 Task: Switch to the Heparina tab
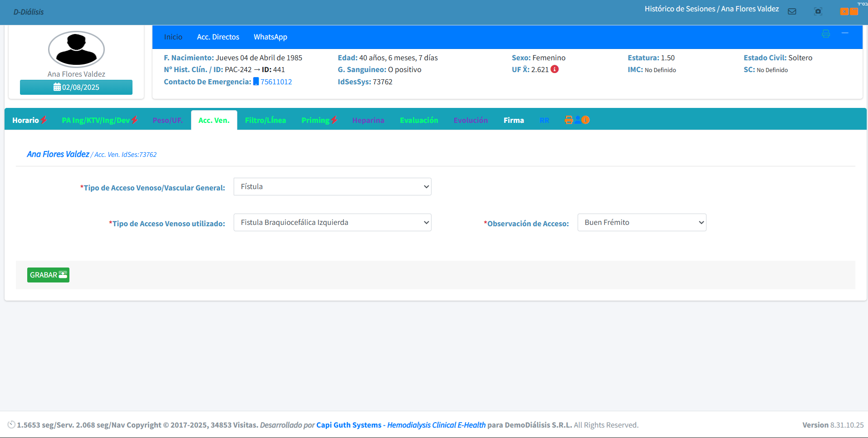368,120
